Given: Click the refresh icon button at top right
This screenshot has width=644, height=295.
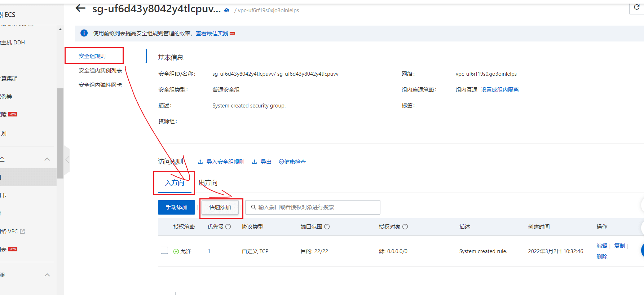Looking at the screenshot, I should 637,7.
